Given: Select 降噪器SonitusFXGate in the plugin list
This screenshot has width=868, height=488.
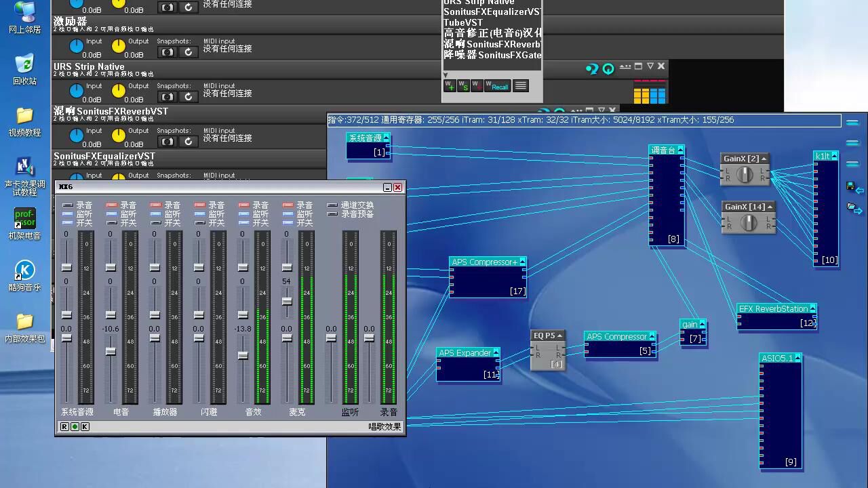Looking at the screenshot, I should coord(492,55).
